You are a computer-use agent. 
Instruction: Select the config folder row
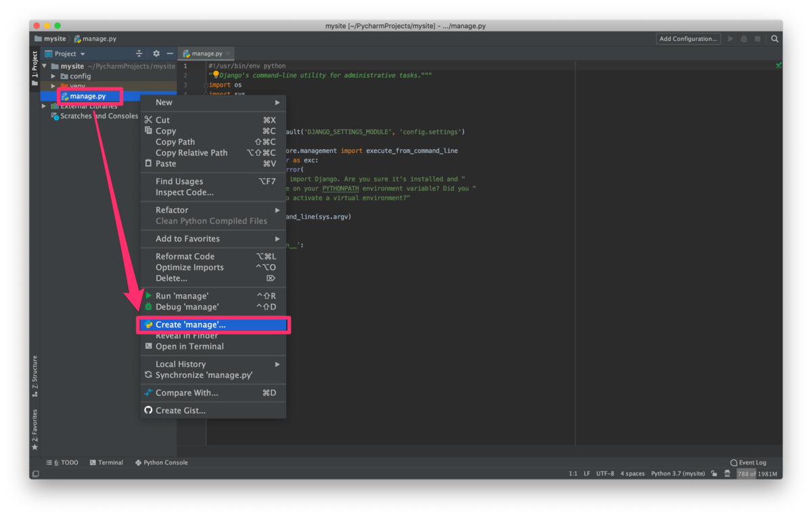108,77
